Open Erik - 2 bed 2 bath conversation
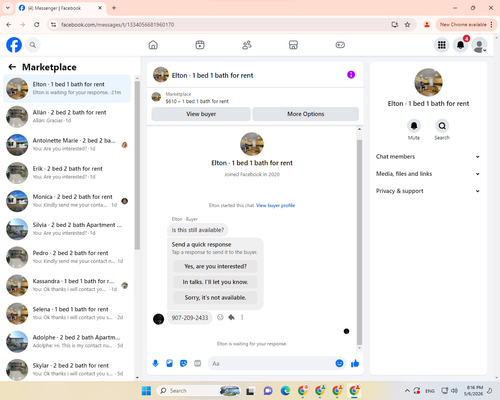The height and width of the screenshot is (400, 500). pos(67,173)
